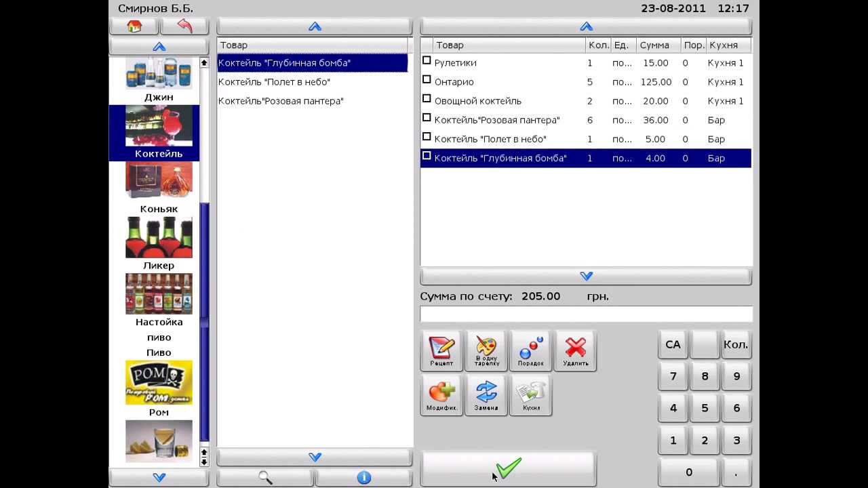The width and height of the screenshot is (868, 488).
Task: Confirm order with green checkmark button
Action: (508, 468)
